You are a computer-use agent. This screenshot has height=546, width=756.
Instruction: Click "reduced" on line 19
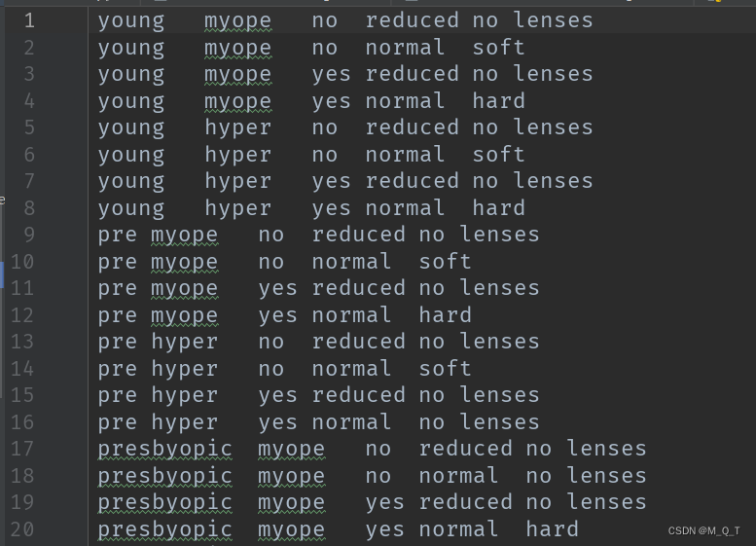(x=458, y=502)
